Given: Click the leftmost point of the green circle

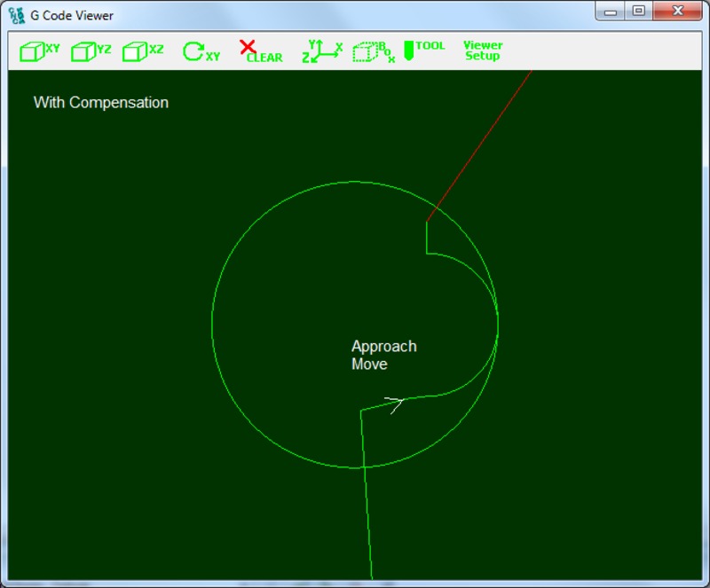Looking at the screenshot, I should pos(212,325).
